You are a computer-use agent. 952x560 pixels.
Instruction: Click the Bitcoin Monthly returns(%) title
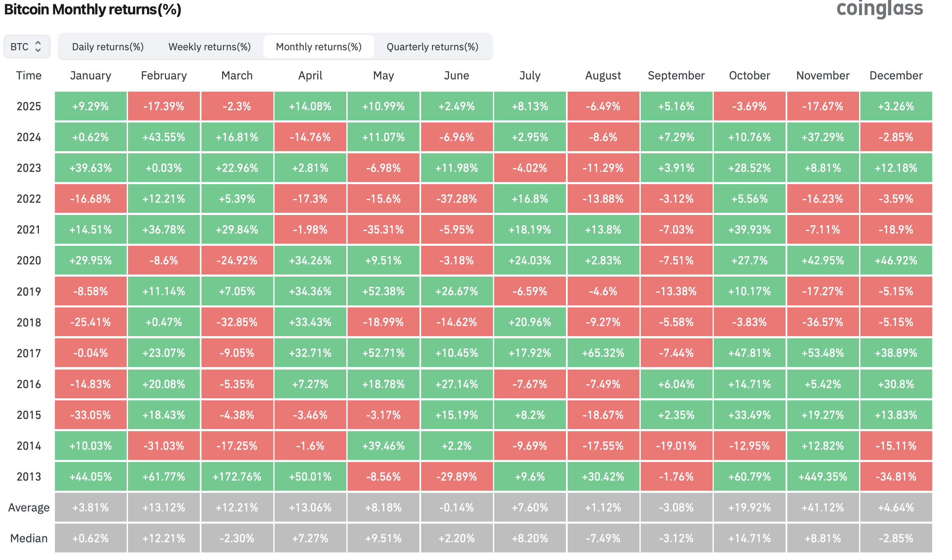(92, 9)
